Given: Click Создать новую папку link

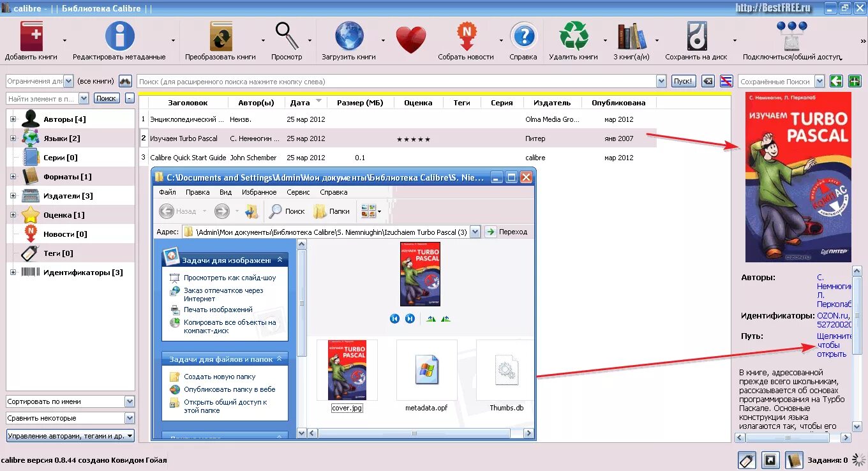Looking at the screenshot, I should [x=220, y=377].
